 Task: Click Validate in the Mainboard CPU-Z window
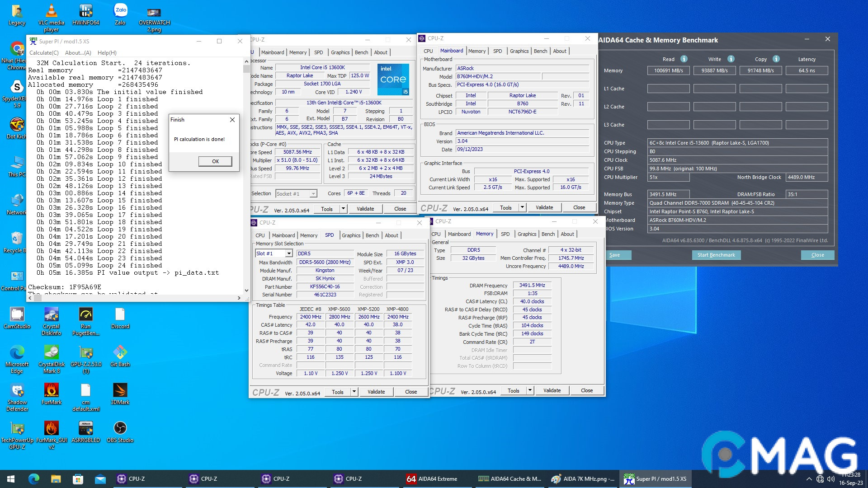544,208
